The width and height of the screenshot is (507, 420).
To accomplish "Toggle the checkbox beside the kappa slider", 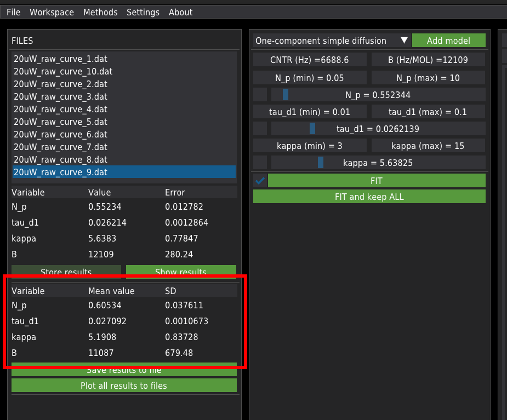I will [x=260, y=163].
